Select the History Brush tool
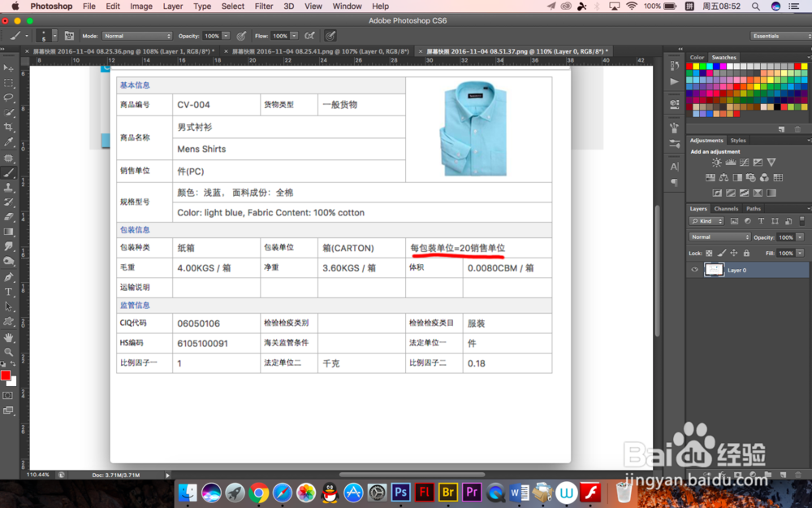Screen dimensions: 812x508 click(8, 202)
